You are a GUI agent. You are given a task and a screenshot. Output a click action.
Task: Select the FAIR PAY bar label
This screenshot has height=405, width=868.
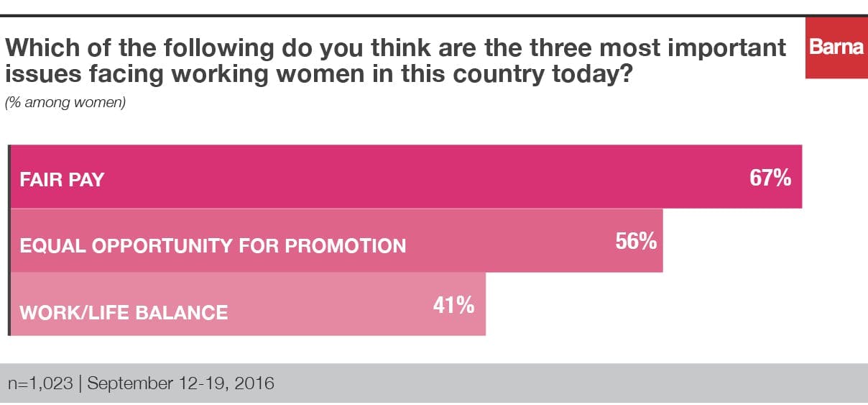(x=62, y=179)
